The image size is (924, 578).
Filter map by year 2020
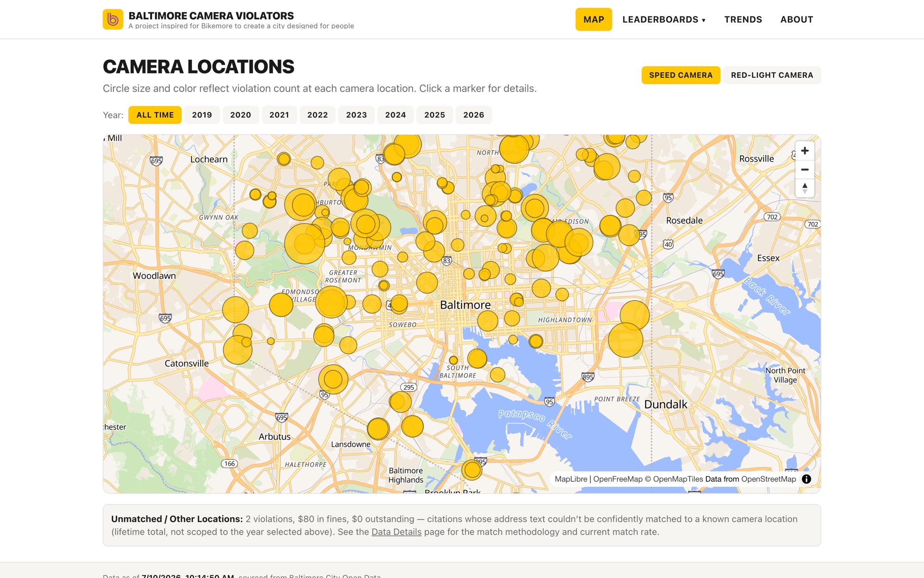pos(241,115)
